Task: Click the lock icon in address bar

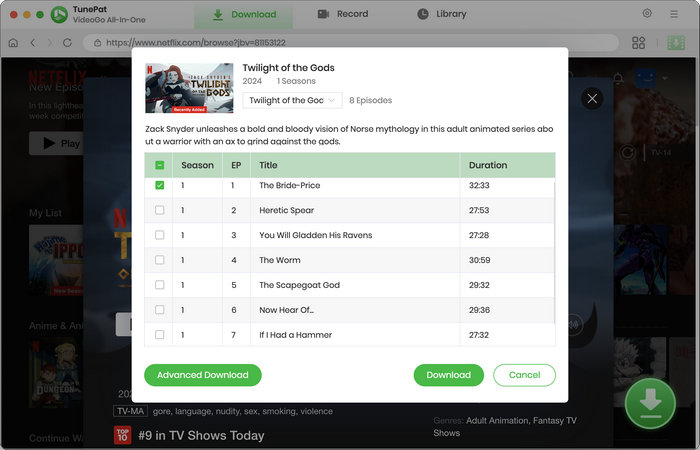Action: coord(97,43)
